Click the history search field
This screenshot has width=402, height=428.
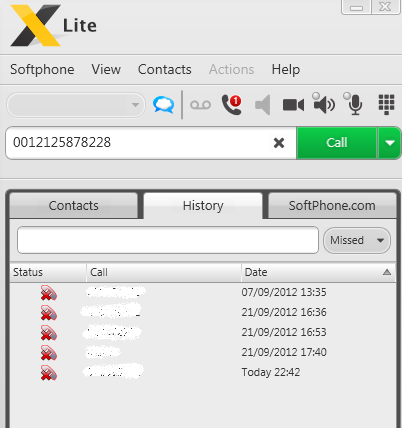point(168,240)
